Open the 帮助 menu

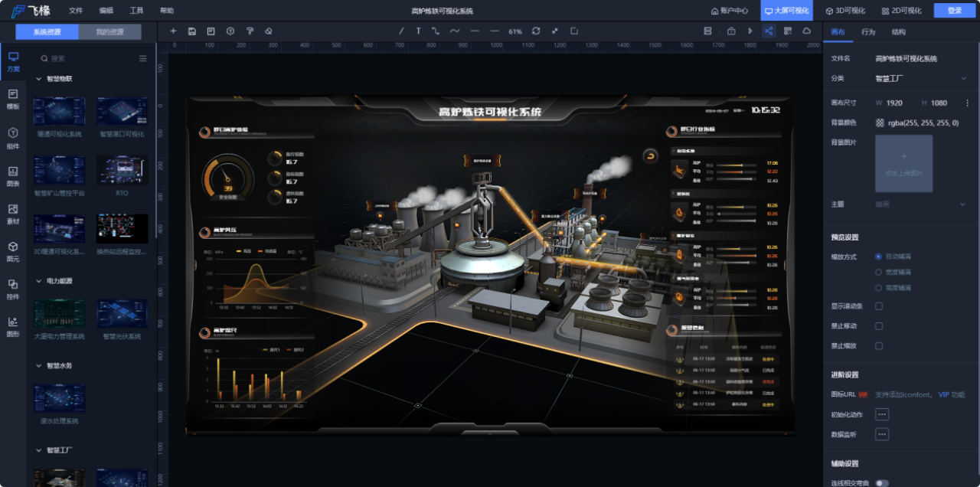point(167,11)
